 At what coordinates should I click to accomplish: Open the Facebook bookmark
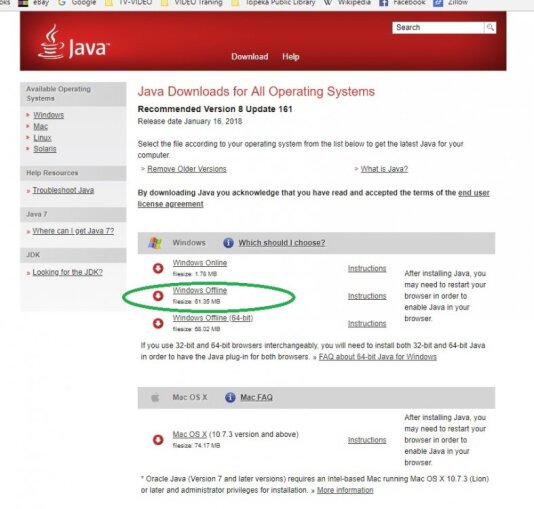(x=402, y=3)
